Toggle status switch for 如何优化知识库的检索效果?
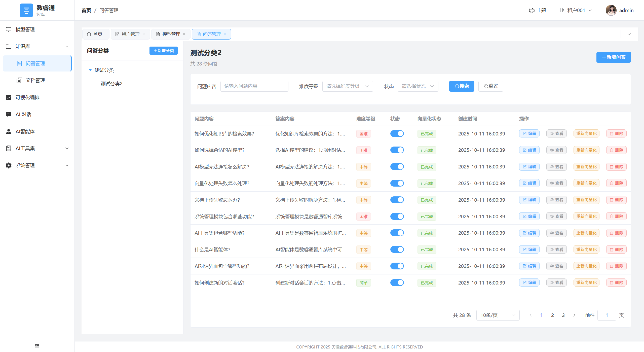Viewport: 644px width, 352px height. click(397, 133)
